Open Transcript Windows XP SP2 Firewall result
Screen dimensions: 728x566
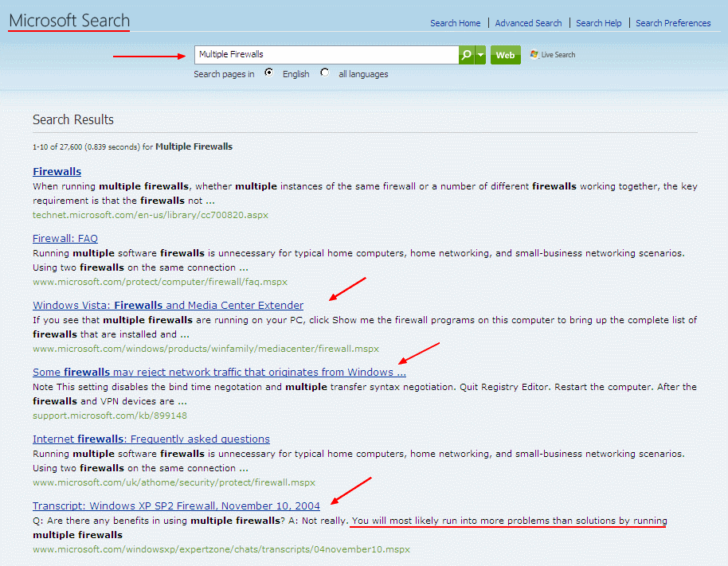177,505
